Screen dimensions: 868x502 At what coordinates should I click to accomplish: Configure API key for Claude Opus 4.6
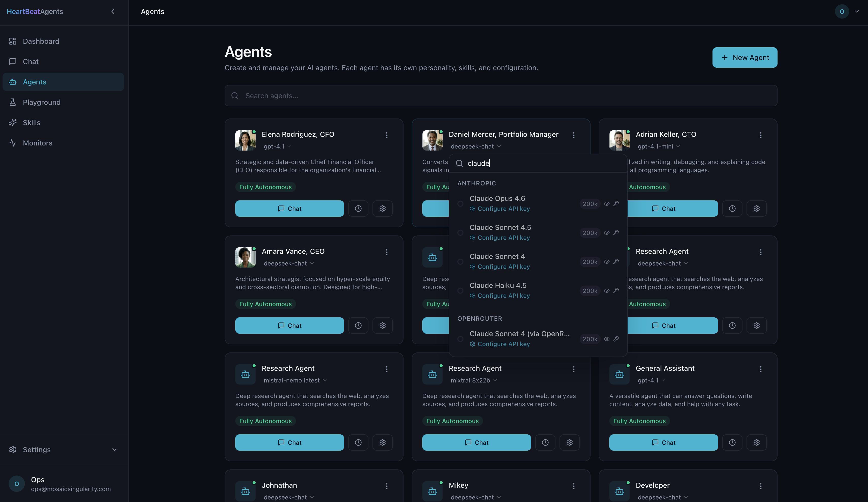(x=500, y=209)
